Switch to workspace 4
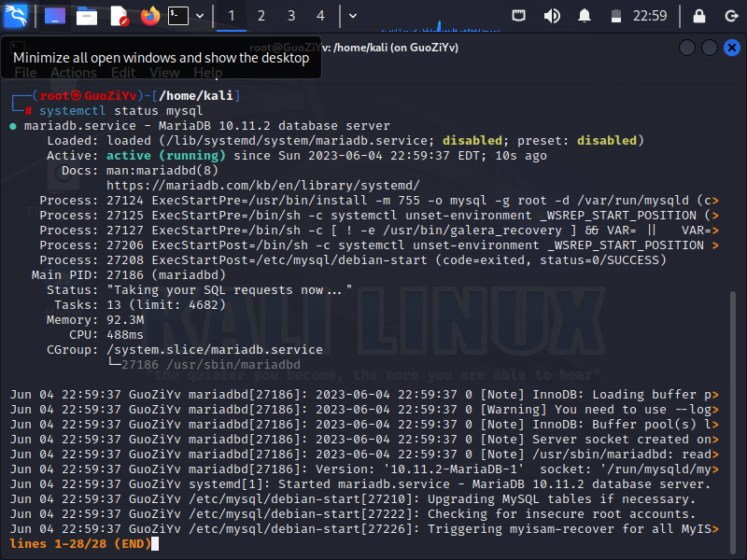 [320, 16]
